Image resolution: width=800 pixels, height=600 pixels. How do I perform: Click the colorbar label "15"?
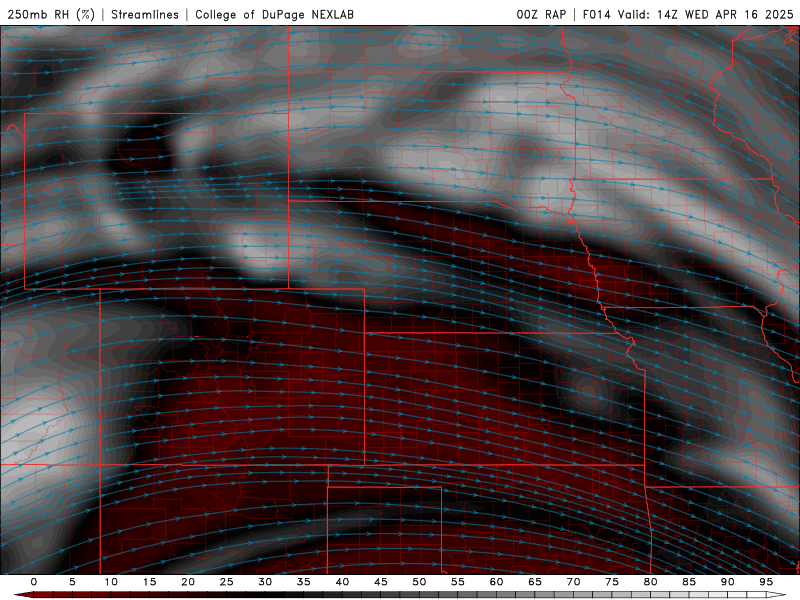pyautogui.click(x=149, y=582)
